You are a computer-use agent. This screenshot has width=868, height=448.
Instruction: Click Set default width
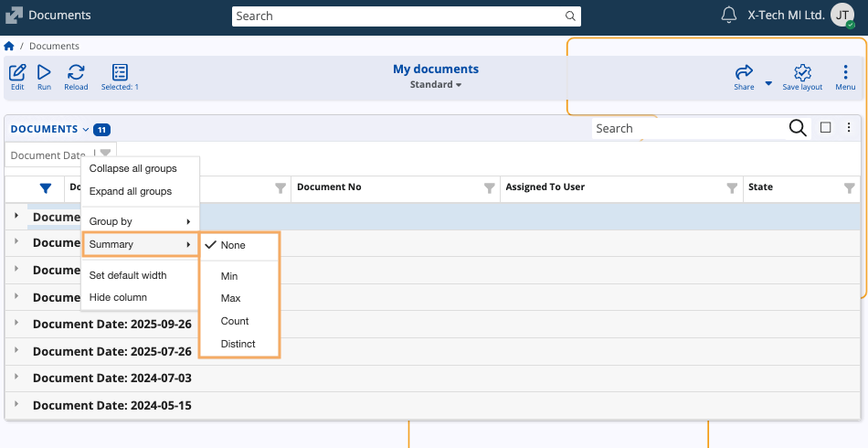(128, 275)
